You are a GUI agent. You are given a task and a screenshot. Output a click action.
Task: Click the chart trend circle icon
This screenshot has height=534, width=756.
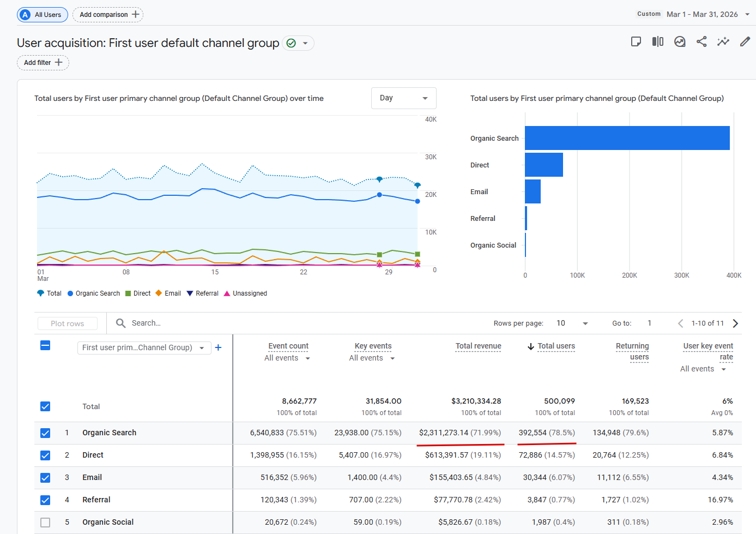[680, 42]
